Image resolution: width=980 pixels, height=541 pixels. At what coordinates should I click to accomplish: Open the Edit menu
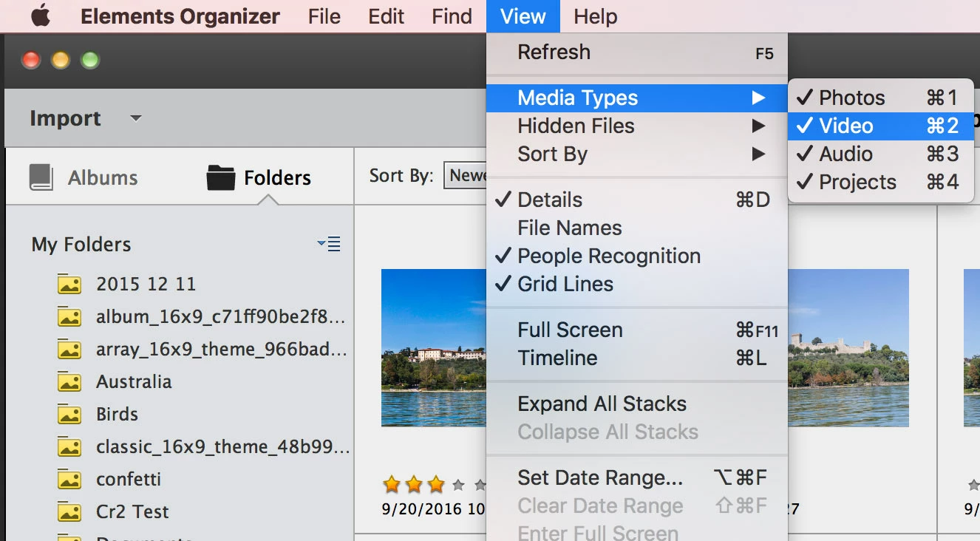[387, 16]
